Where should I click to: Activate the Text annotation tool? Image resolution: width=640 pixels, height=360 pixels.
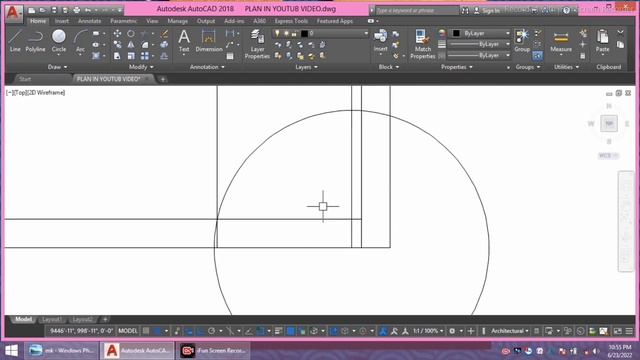(x=184, y=41)
